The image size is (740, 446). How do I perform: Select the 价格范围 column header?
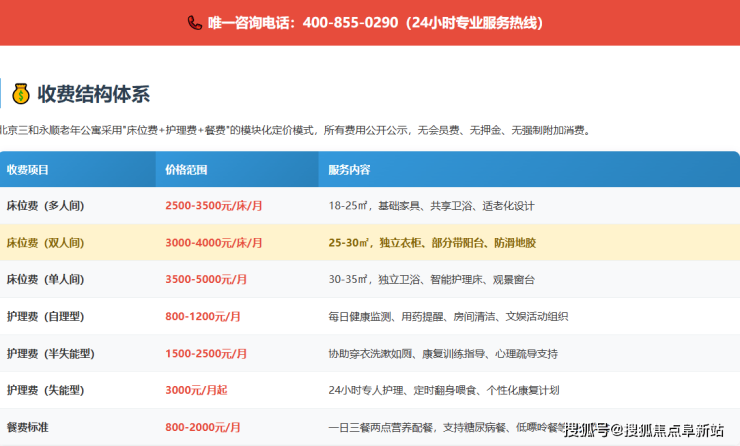pos(186,169)
